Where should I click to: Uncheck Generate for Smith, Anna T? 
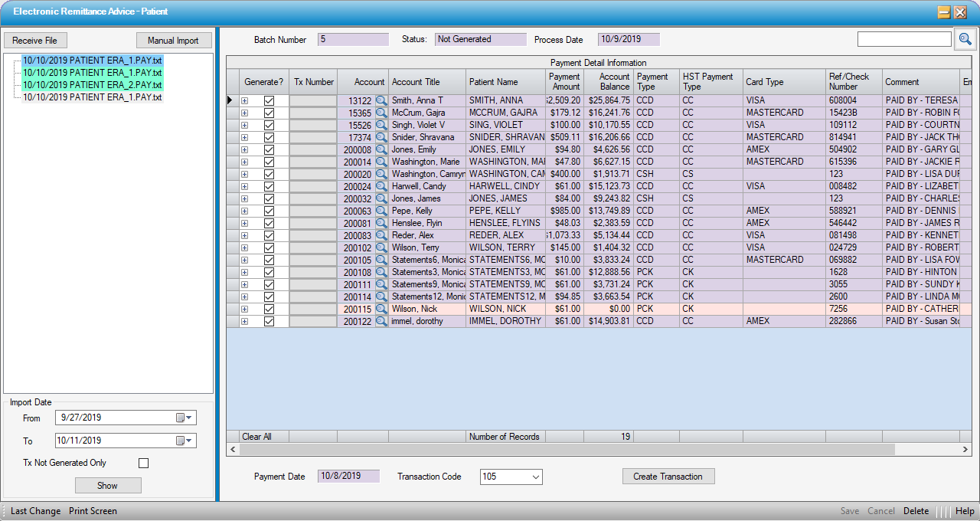269,100
